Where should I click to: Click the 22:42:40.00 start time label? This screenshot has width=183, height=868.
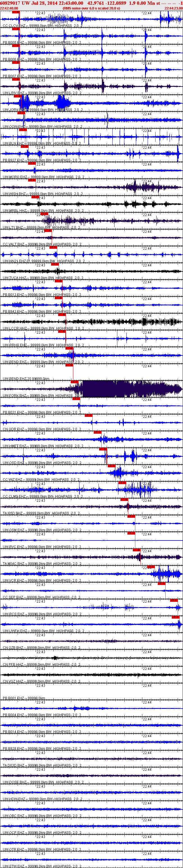(x=9, y=8)
